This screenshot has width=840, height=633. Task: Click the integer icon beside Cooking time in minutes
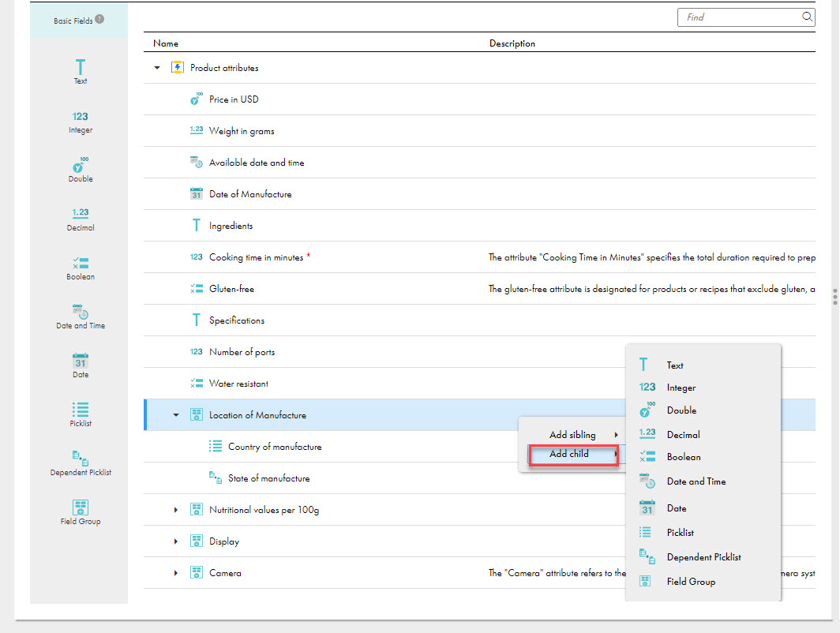point(196,257)
